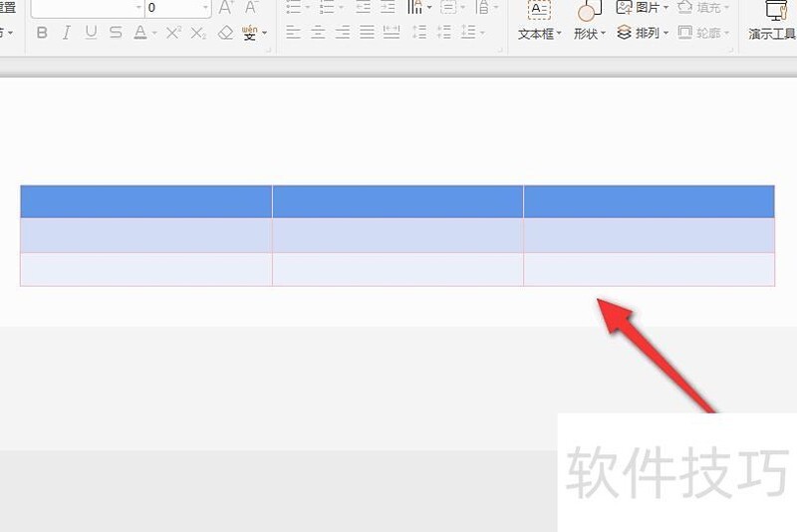Image resolution: width=797 pixels, height=532 pixels.
Task: Toggle strikethrough formatting
Action: point(116,33)
